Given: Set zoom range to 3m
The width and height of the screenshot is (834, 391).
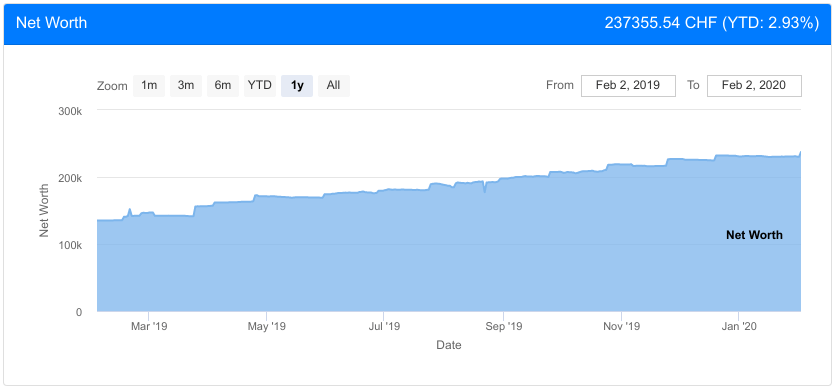Looking at the screenshot, I should click(186, 86).
